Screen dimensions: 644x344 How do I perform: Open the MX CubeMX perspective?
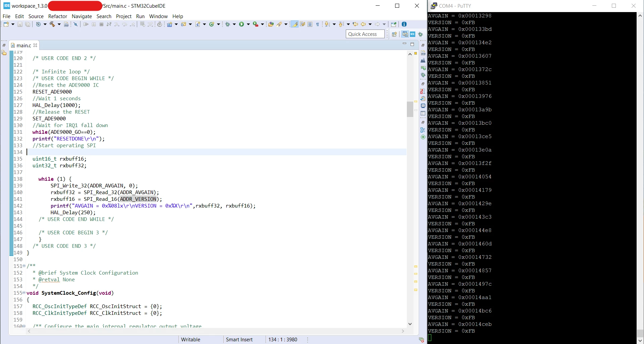coord(413,34)
